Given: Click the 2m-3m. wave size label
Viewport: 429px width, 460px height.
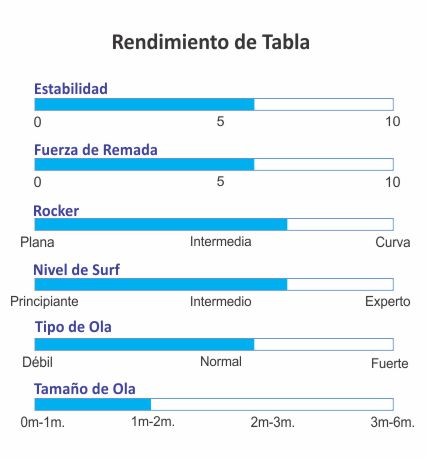Looking at the screenshot, I should [x=273, y=422].
